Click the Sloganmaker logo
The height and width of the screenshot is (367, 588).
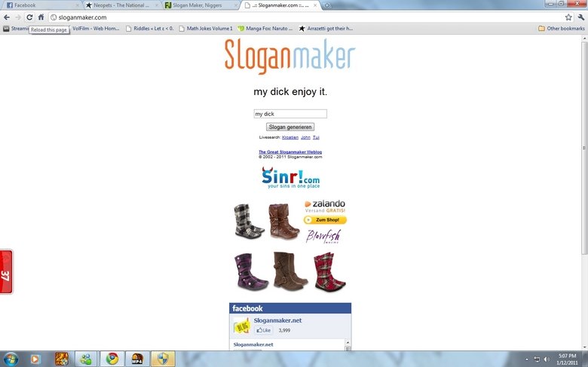point(290,57)
